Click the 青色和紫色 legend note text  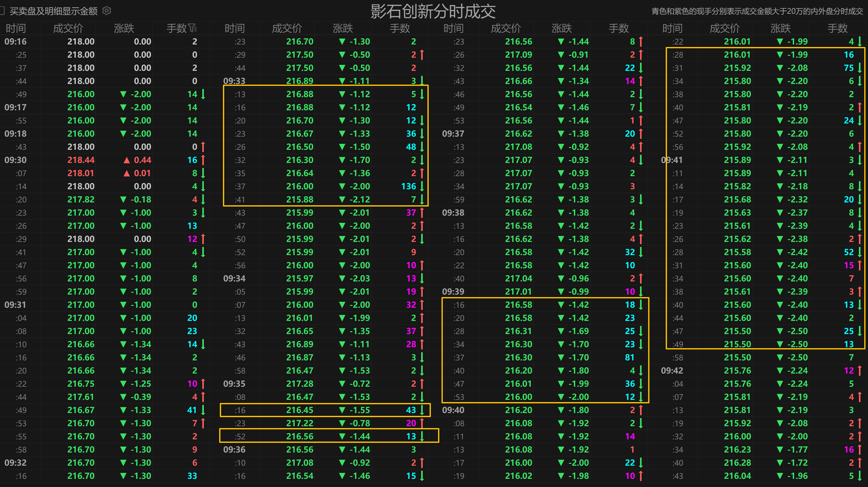point(757,12)
